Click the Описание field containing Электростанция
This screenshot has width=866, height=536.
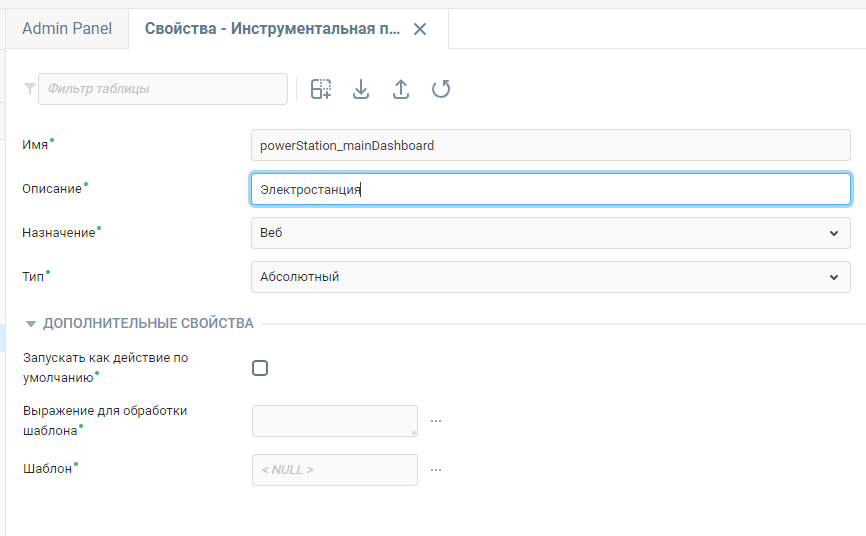550,189
